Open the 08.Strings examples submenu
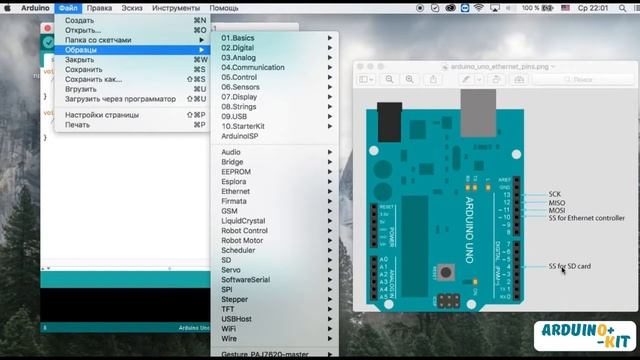 pos(275,107)
